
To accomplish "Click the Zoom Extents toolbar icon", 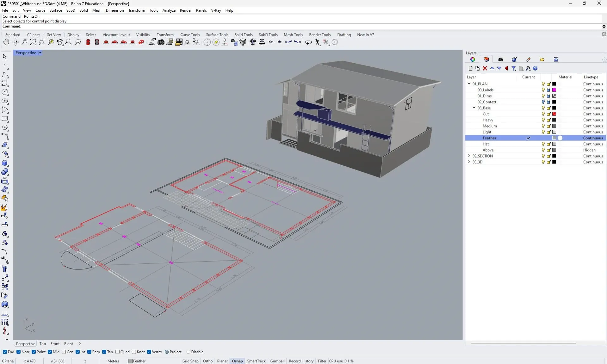I will point(33,42).
